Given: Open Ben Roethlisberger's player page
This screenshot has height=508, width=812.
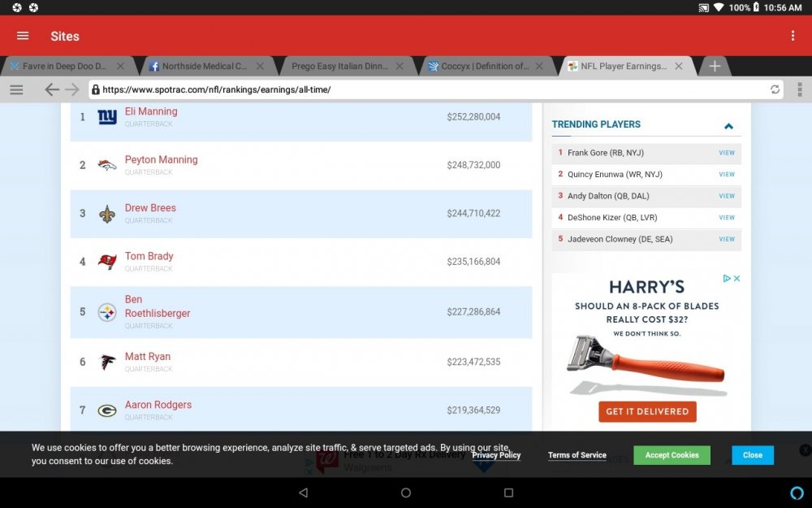Looking at the screenshot, I should pyautogui.click(x=158, y=306).
